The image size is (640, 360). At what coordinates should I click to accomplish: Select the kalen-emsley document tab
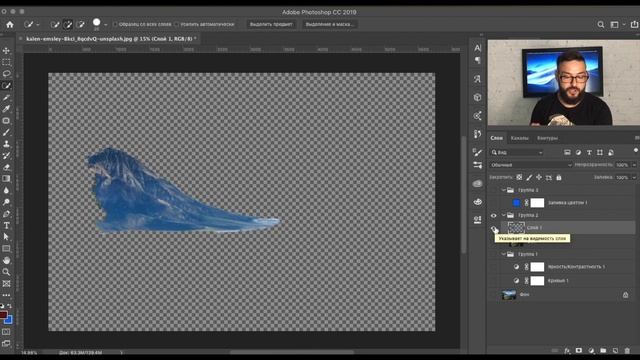pos(111,39)
